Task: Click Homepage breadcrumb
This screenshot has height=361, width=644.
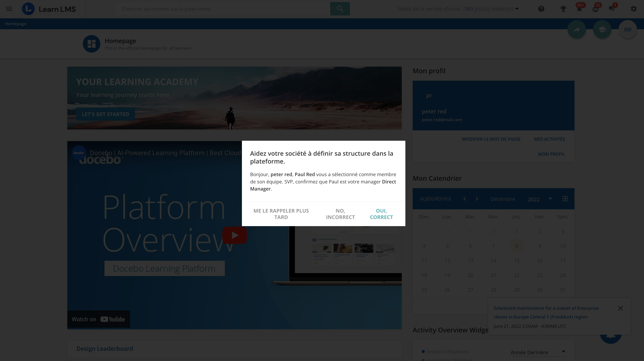Action: 16,24
